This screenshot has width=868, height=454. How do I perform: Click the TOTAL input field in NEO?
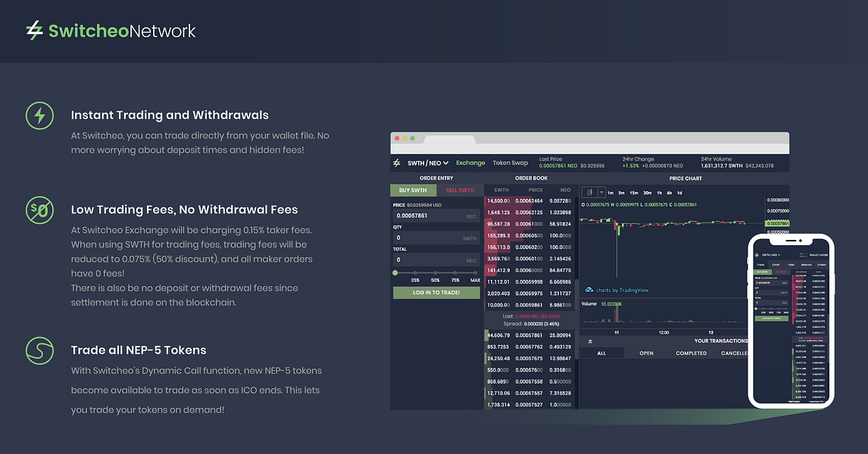[x=436, y=260]
